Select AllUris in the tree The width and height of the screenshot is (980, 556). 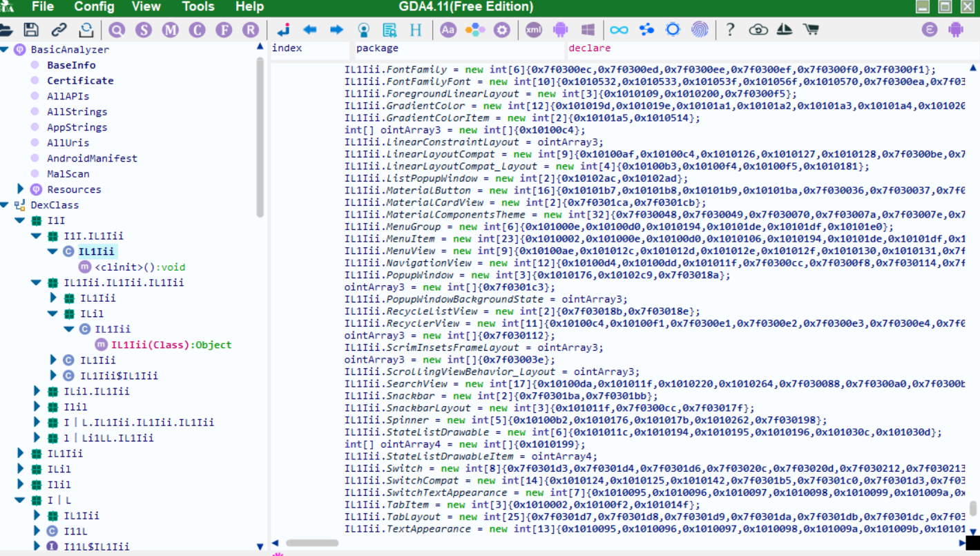pos(68,143)
